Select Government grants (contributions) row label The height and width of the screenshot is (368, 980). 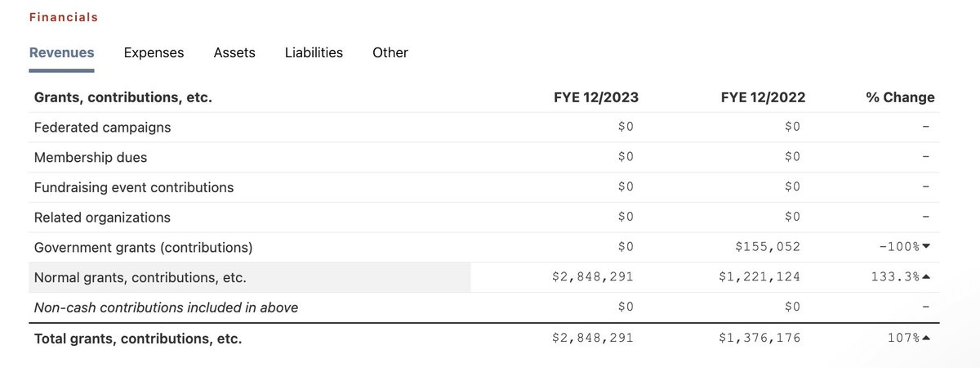click(143, 247)
